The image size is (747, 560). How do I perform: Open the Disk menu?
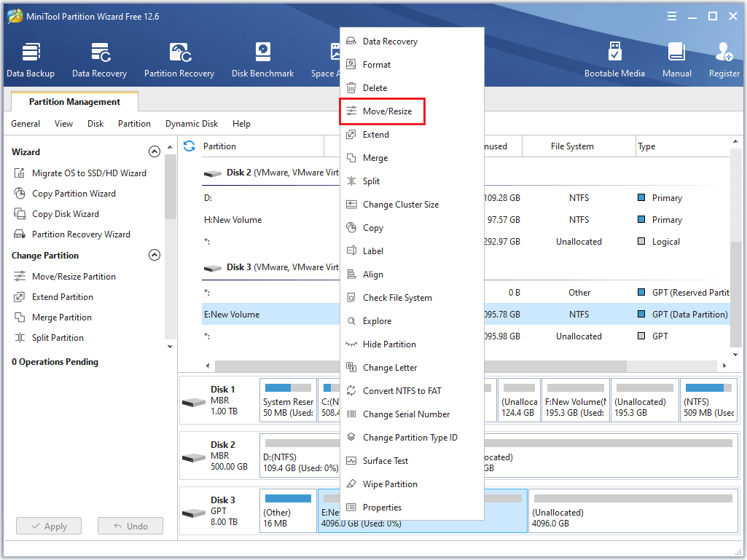[x=95, y=124]
